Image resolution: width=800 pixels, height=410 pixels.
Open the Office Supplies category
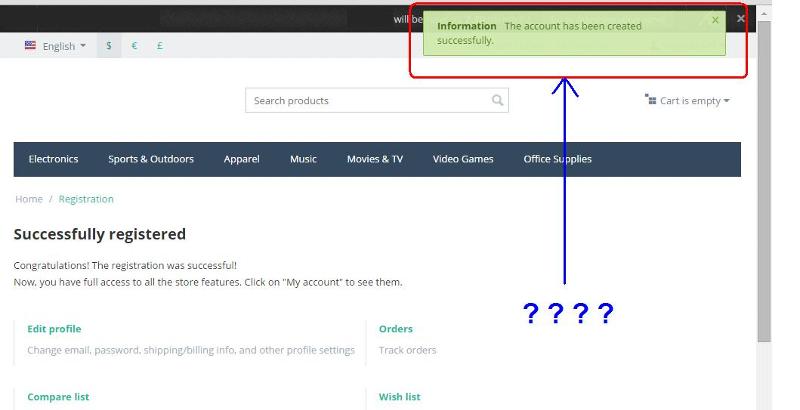[x=557, y=159]
